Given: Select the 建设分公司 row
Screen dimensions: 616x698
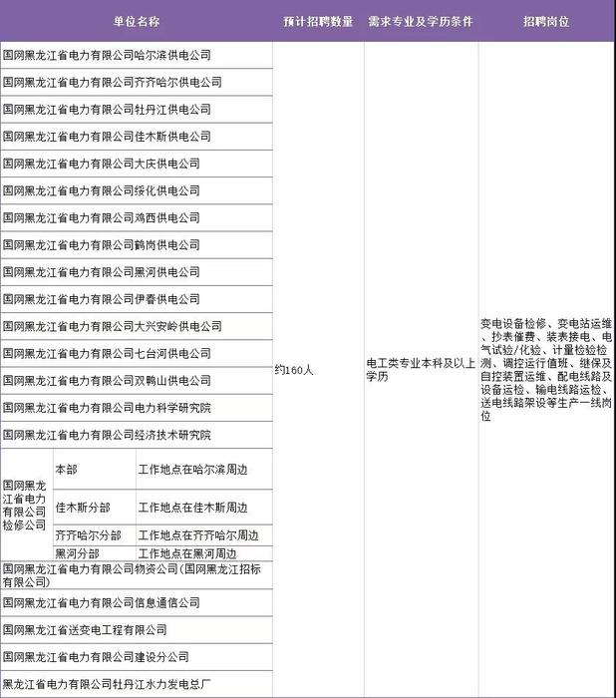Looking at the screenshot, I should 137,657.
